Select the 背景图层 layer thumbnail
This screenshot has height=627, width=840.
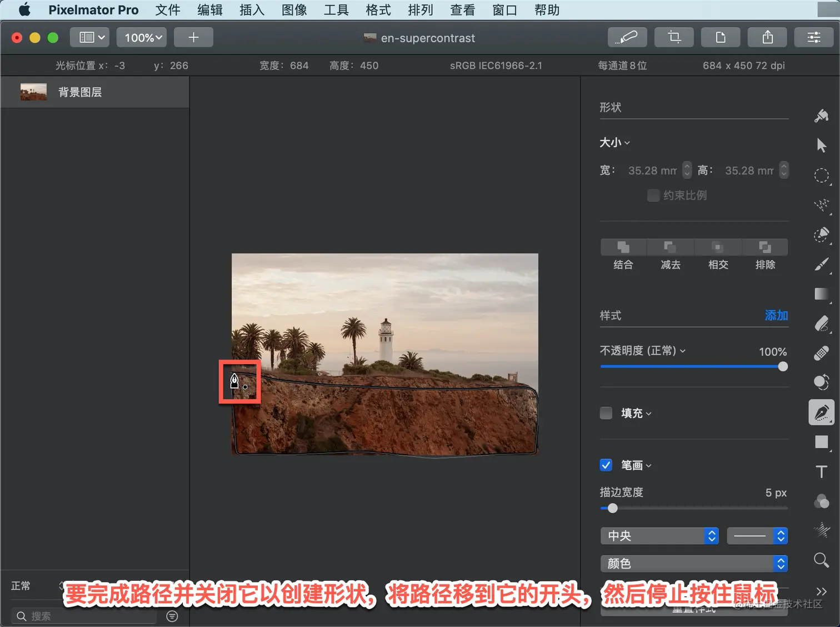pos(33,92)
